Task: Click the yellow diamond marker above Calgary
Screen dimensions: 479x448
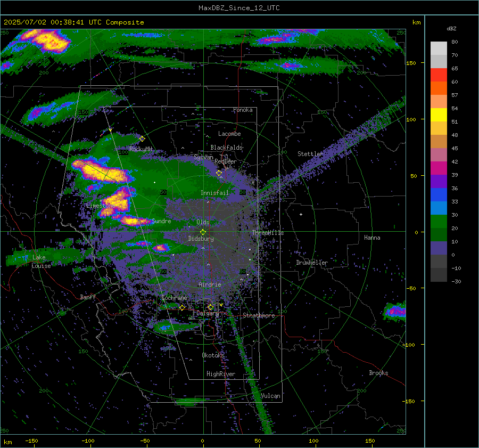Action: click(210, 307)
